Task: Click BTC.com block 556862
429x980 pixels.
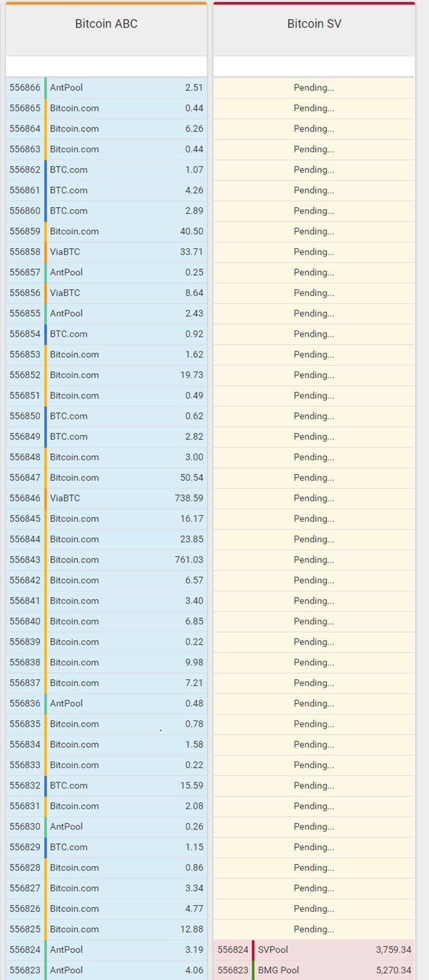Action: pyautogui.click(x=106, y=170)
